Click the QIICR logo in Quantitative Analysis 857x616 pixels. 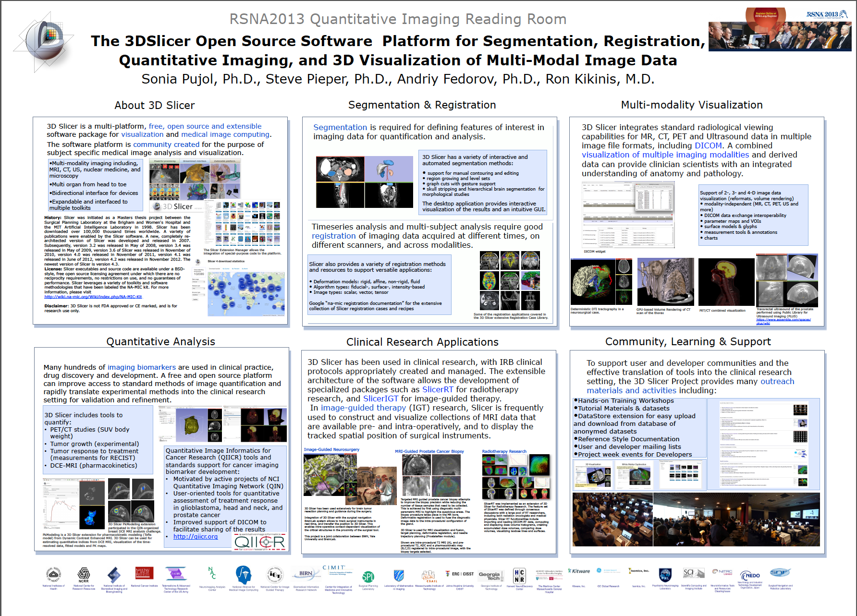(260, 542)
